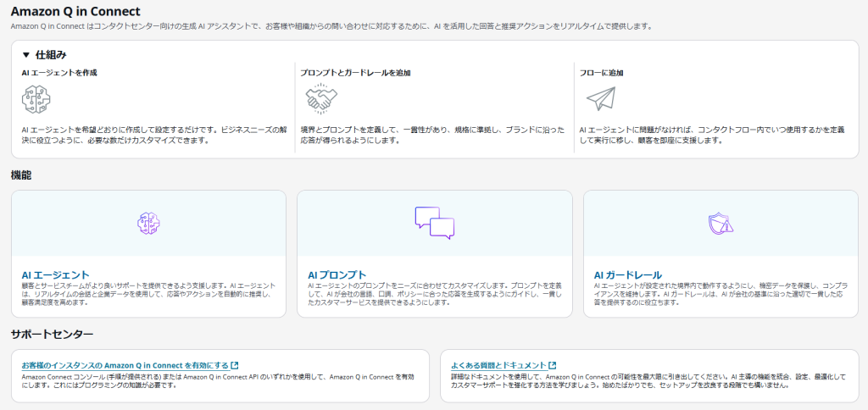Click the 機能 section heading
This screenshot has height=410, width=868.
tap(21, 175)
